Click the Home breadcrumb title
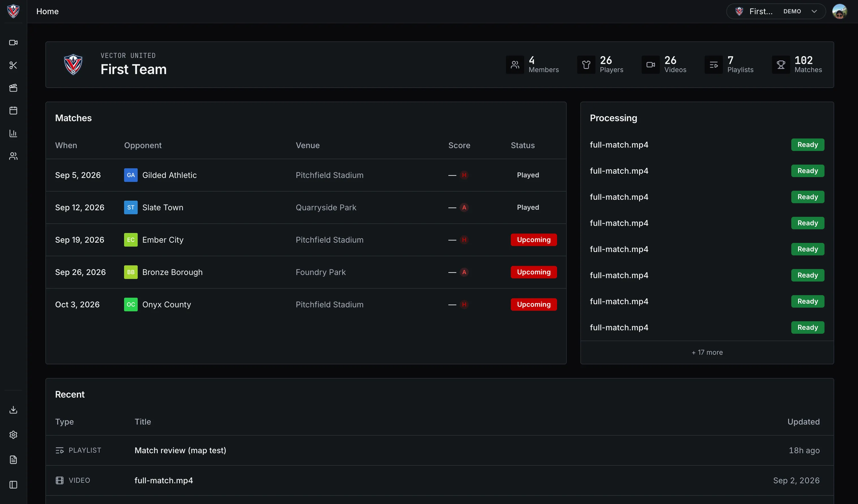The image size is (858, 504). pyautogui.click(x=47, y=11)
